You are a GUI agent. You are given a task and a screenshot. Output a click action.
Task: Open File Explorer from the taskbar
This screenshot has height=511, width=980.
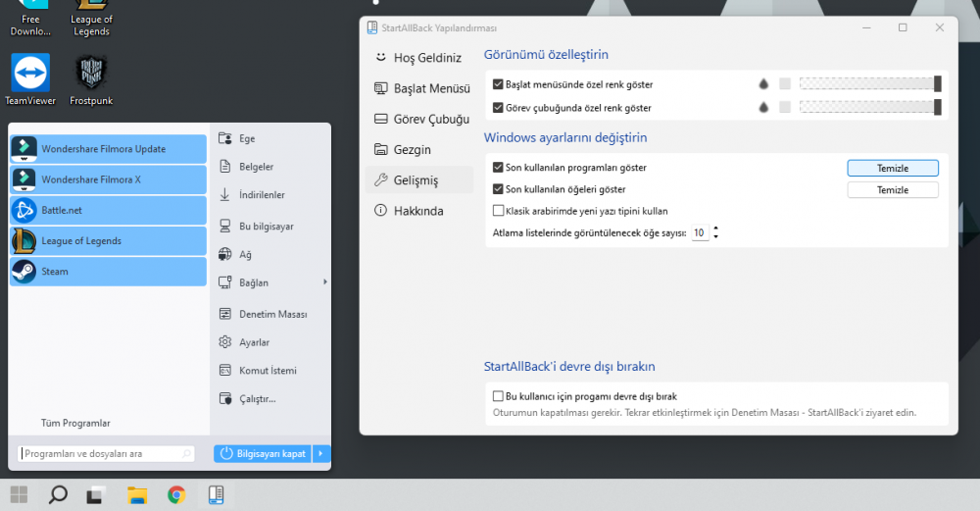coord(137,494)
